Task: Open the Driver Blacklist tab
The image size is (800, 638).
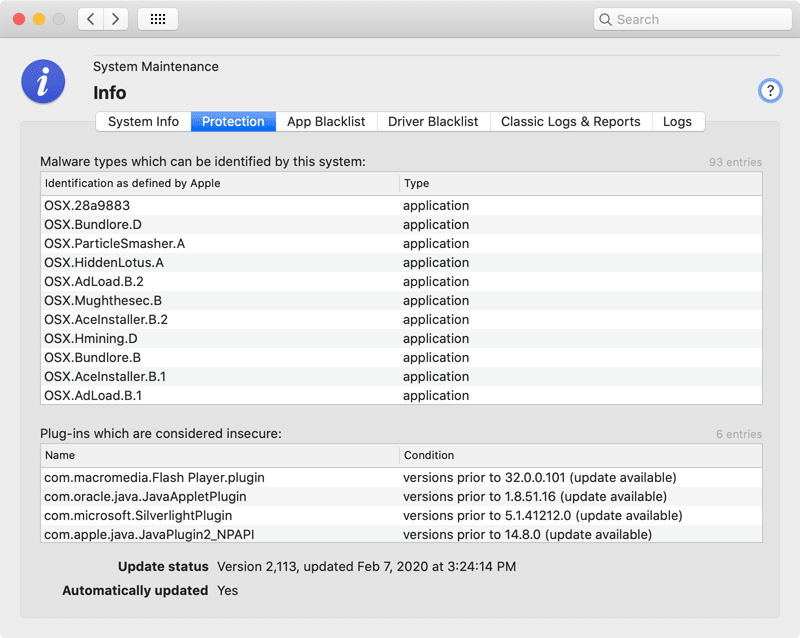Action: click(433, 121)
